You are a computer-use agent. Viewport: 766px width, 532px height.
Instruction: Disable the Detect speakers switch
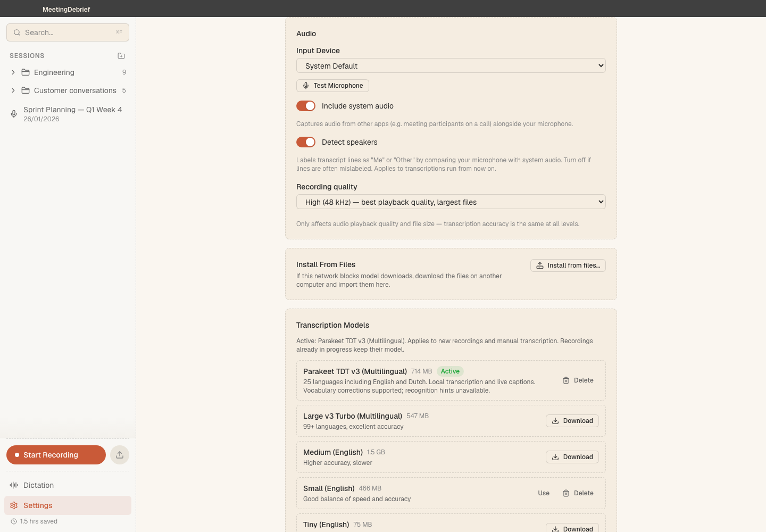point(306,142)
